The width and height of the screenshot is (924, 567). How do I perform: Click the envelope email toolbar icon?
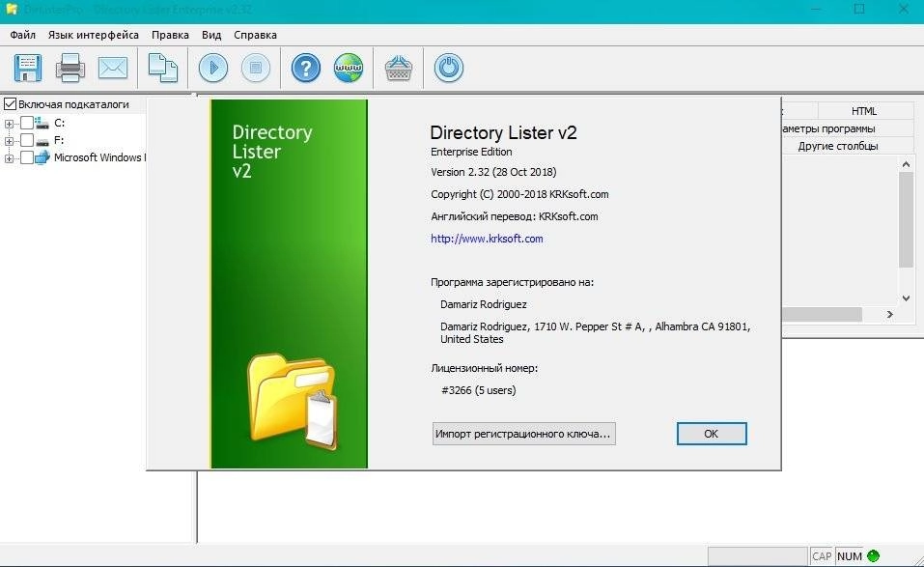[x=113, y=68]
